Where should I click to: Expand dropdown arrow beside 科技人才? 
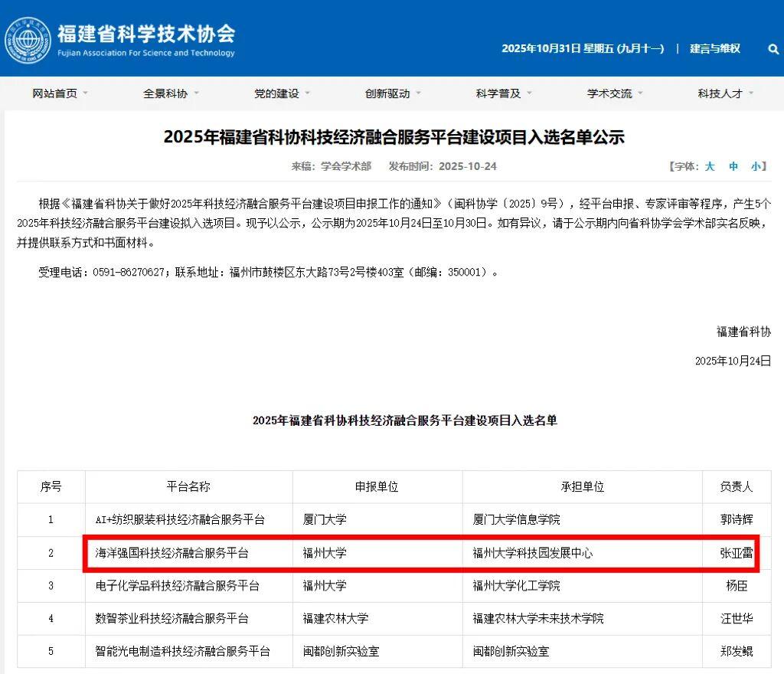[x=751, y=93]
